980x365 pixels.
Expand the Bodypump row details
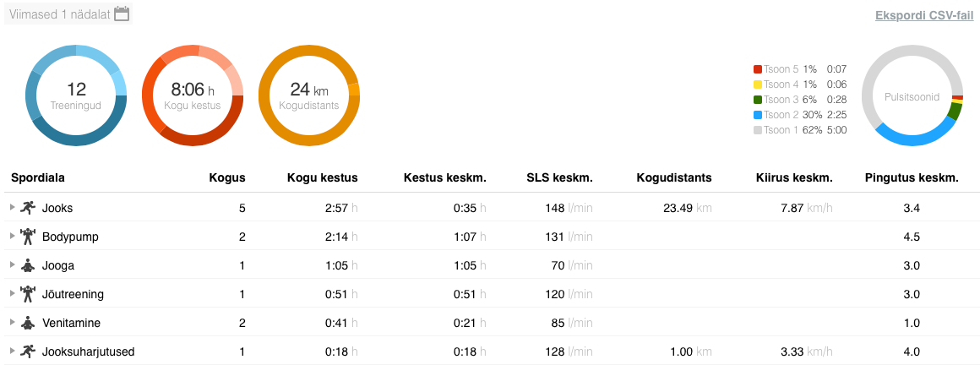pyautogui.click(x=12, y=237)
